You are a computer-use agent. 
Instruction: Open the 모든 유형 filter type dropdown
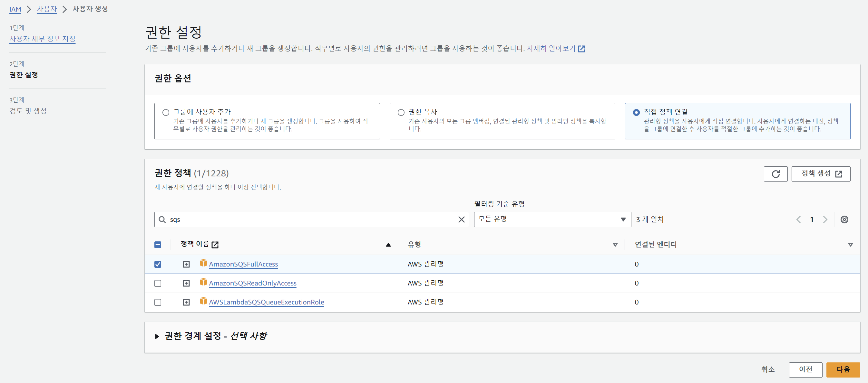click(x=552, y=220)
